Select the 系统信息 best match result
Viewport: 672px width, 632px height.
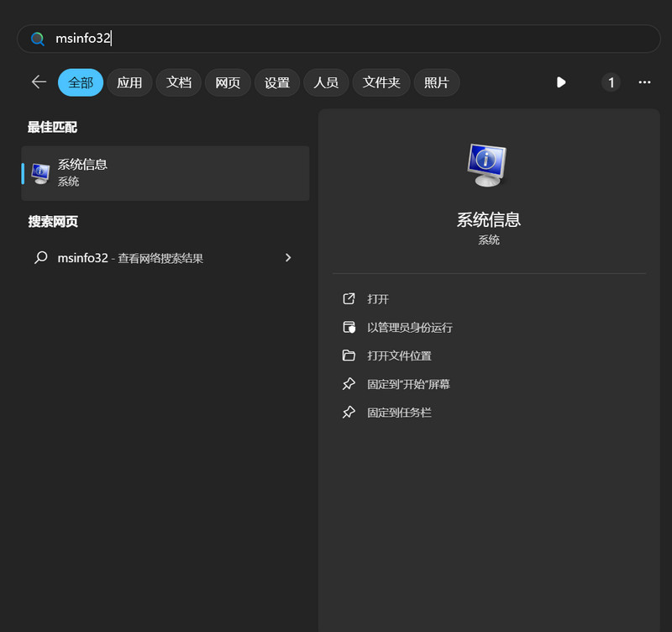coord(165,173)
